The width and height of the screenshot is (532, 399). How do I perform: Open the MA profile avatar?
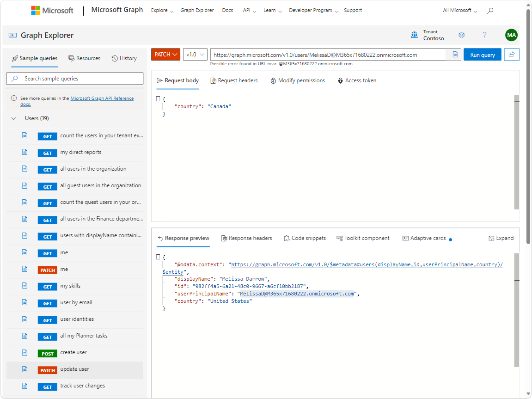click(x=511, y=35)
